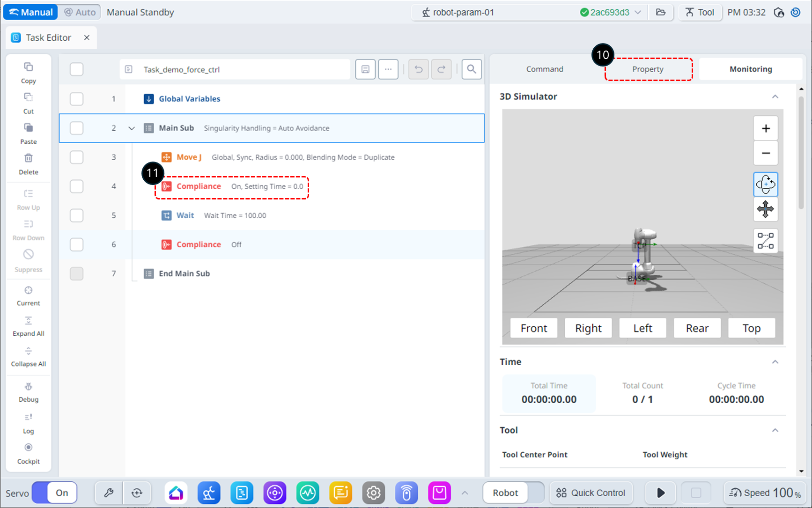Switch to the Command tab
The width and height of the screenshot is (812, 508).
click(545, 69)
